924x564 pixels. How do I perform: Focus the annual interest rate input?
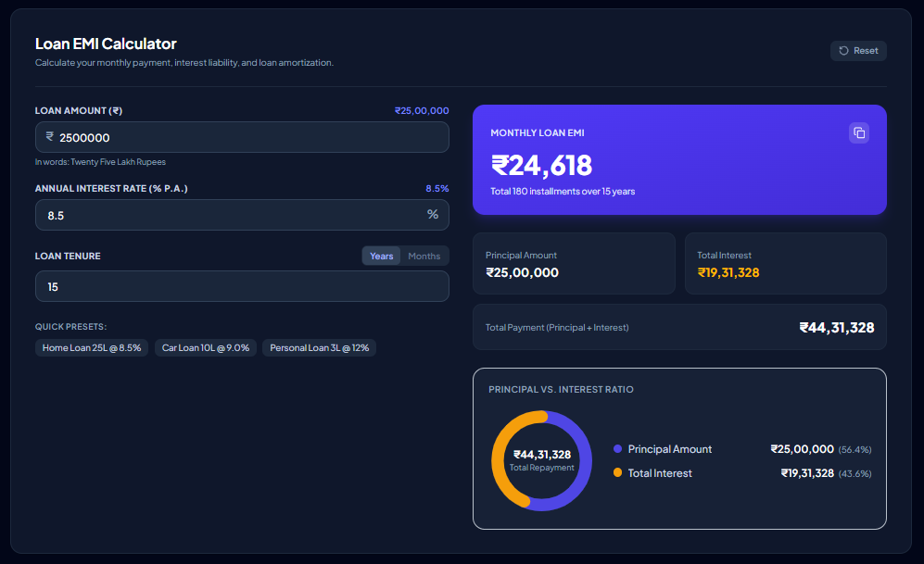(242, 215)
